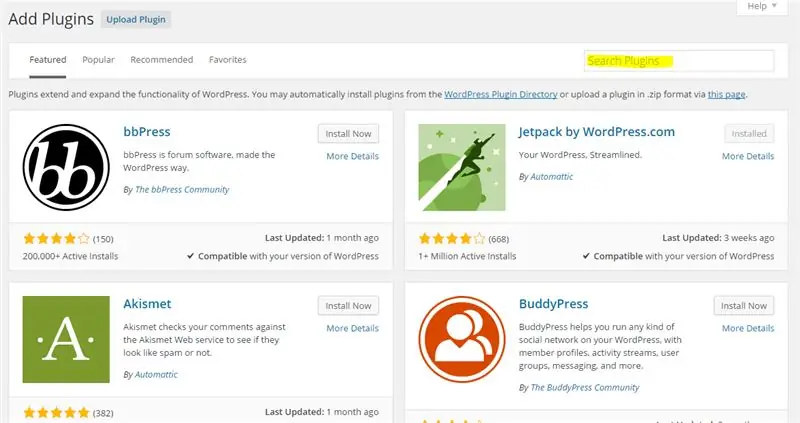Install the Akismet plugin now
The width and height of the screenshot is (800, 423).
coord(348,306)
